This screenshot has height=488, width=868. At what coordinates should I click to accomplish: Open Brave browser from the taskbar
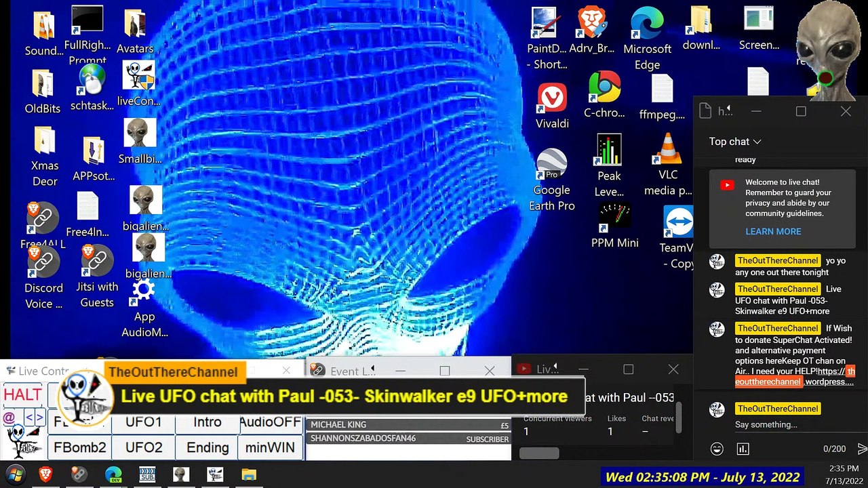click(45, 474)
